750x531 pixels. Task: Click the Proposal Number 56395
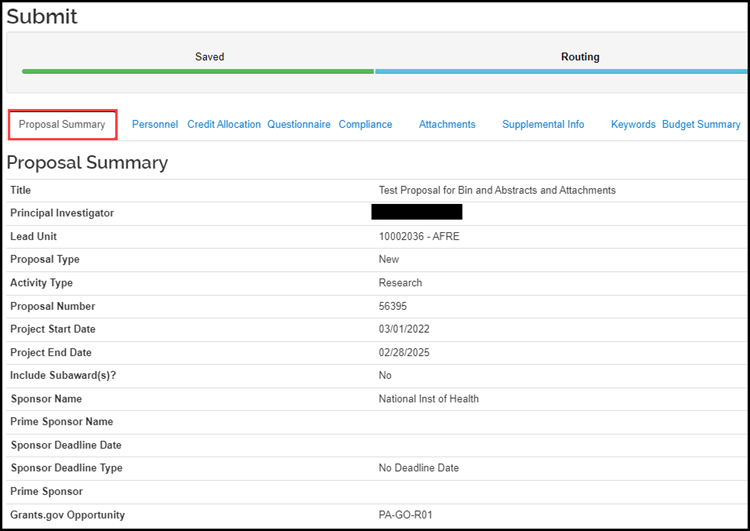click(393, 306)
